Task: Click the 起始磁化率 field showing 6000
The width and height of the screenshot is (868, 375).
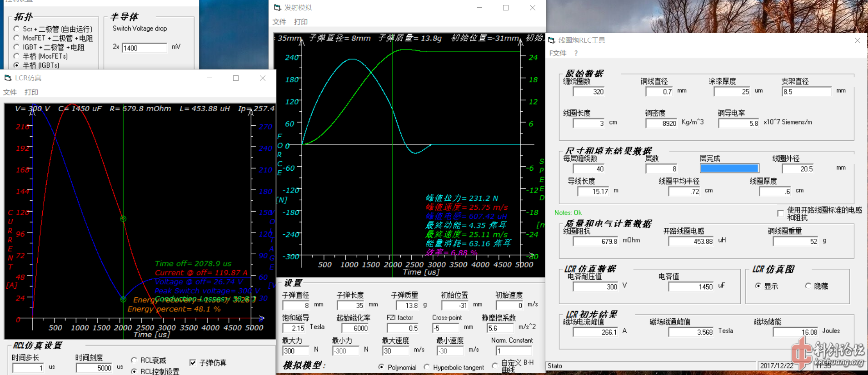Action: (355, 328)
